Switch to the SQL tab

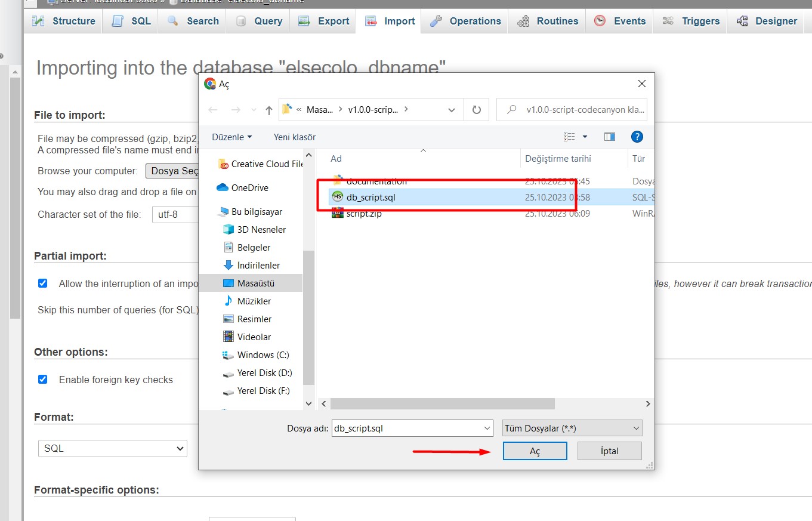[x=131, y=21]
